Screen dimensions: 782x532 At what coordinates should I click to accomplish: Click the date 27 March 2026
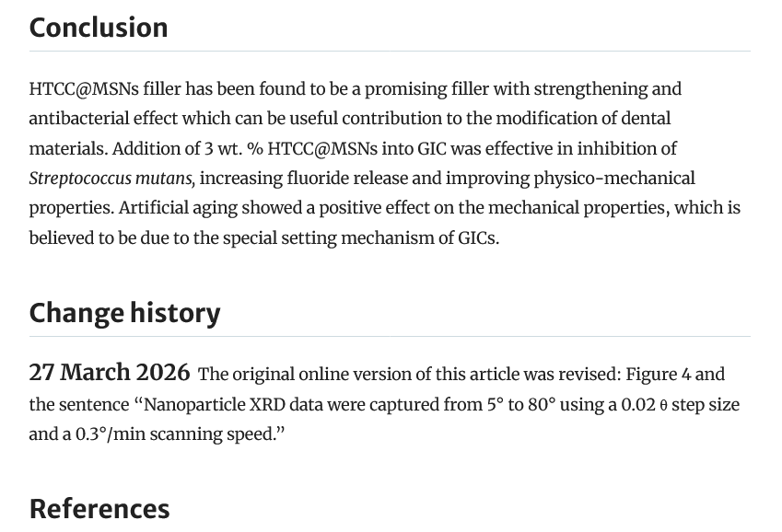point(109,373)
